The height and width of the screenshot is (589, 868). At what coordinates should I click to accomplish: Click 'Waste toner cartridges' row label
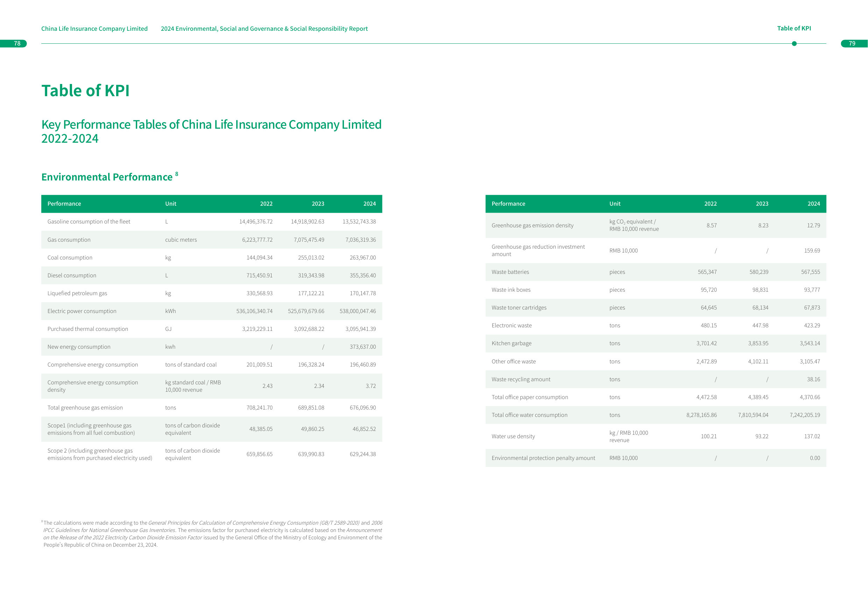519,308
